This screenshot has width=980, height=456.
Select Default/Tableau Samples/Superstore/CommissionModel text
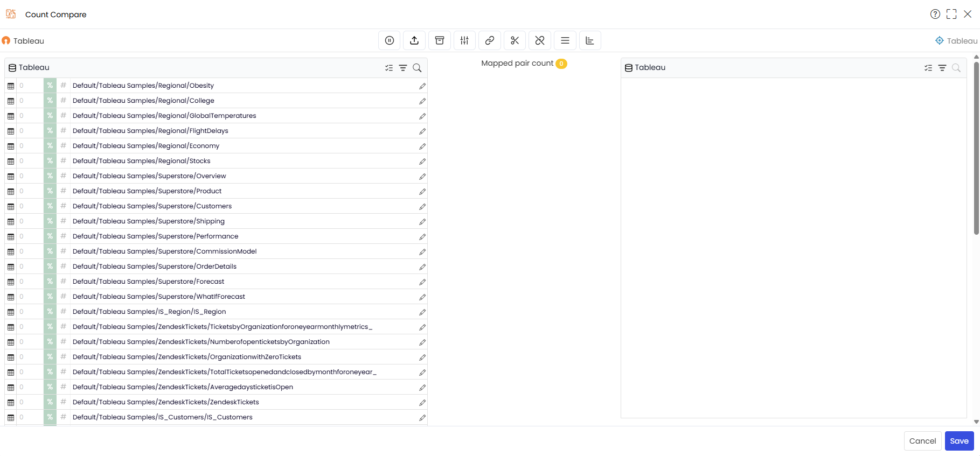(165, 251)
